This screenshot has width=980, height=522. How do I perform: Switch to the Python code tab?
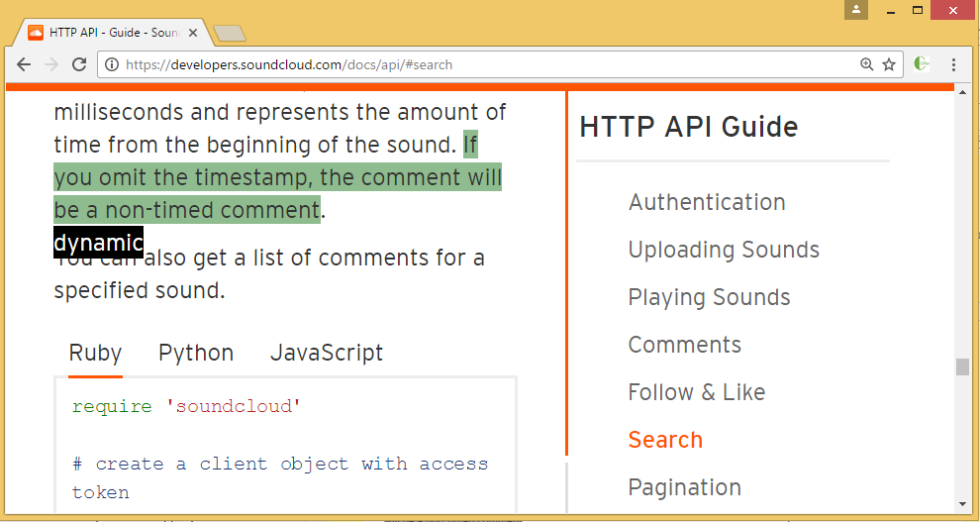coord(196,354)
